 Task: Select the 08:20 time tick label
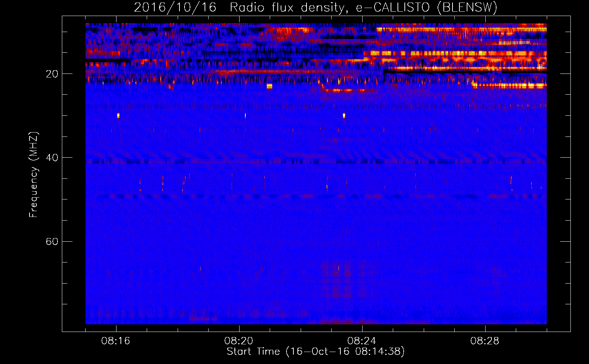(x=239, y=341)
